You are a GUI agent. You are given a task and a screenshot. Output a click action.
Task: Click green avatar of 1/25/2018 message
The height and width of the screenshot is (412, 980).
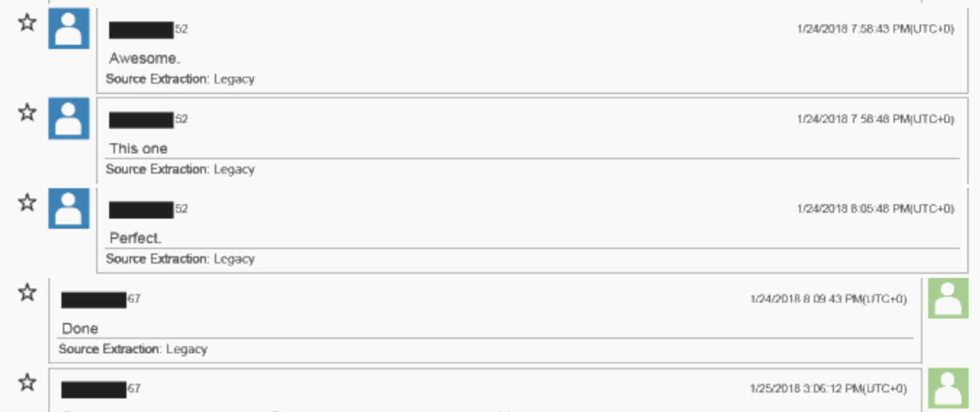click(948, 388)
